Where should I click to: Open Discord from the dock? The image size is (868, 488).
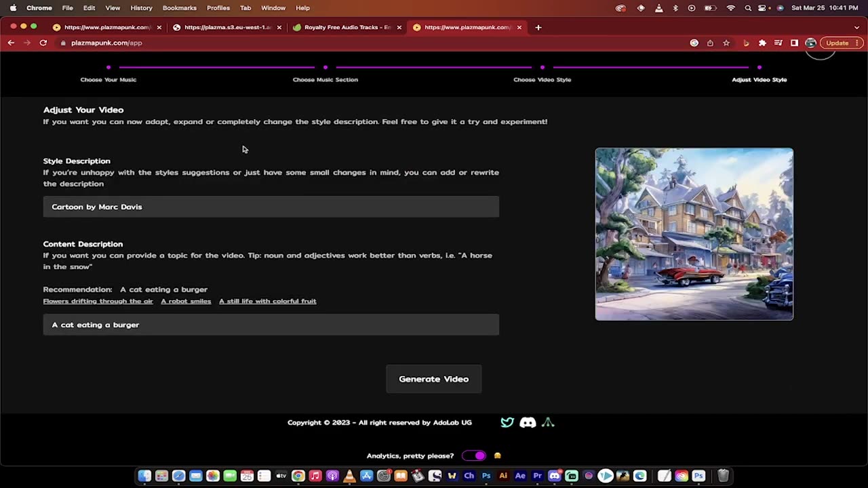[x=553, y=476]
